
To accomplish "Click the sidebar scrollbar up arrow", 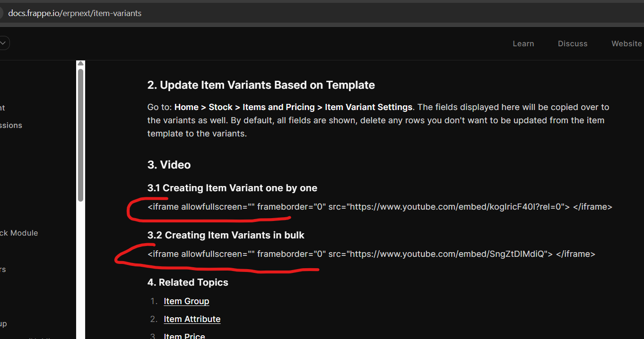I will point(81,64).
